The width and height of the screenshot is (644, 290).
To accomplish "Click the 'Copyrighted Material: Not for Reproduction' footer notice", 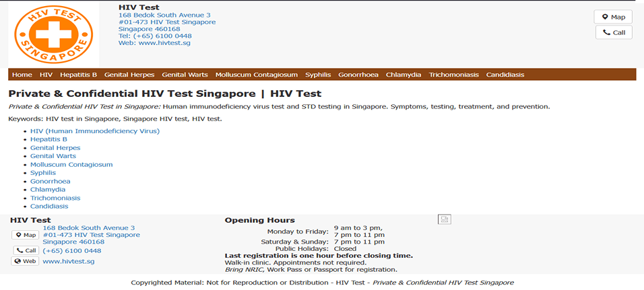I will pos(322,283).
